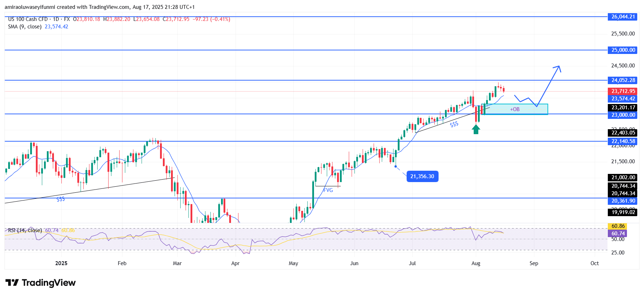Click the Feb label on time axis
This screenshot has width=644, height=296.
[x=122, y=263]
